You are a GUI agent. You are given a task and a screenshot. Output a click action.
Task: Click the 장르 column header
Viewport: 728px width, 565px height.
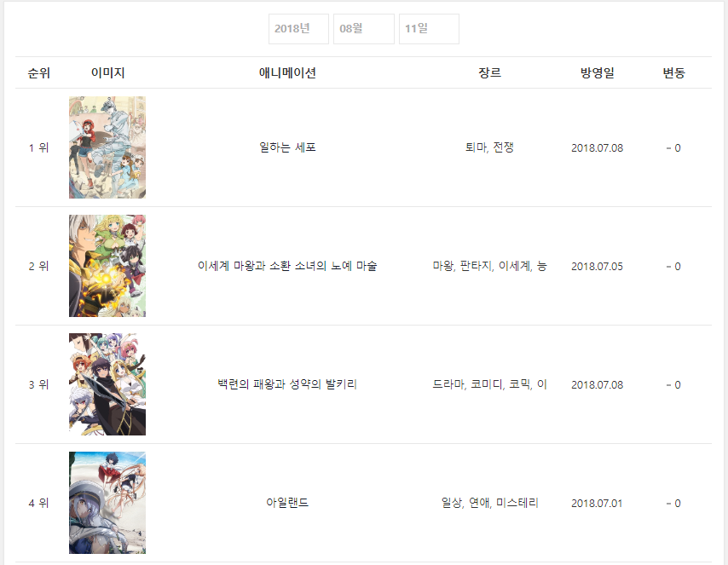pyautogui.click(x=490, y=73)
